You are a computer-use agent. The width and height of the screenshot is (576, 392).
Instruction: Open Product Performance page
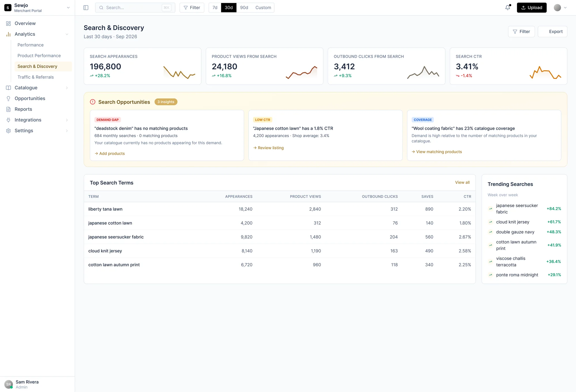(x=43, y=56)
